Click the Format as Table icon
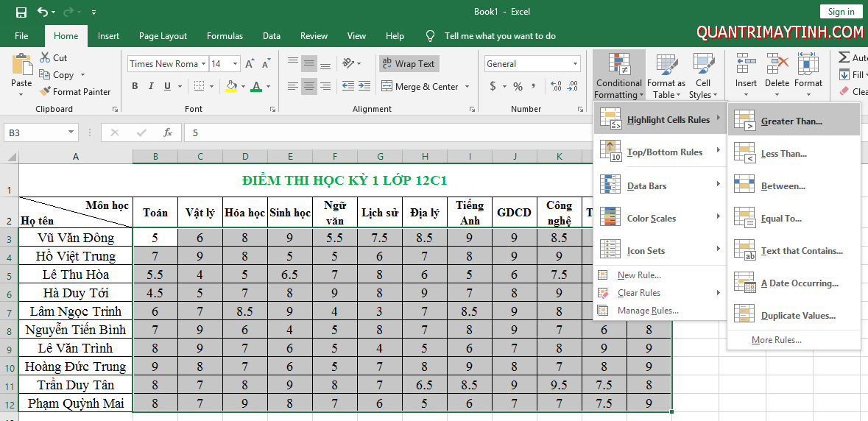Screen dimensions: 868x421 (x=666, y=65)
